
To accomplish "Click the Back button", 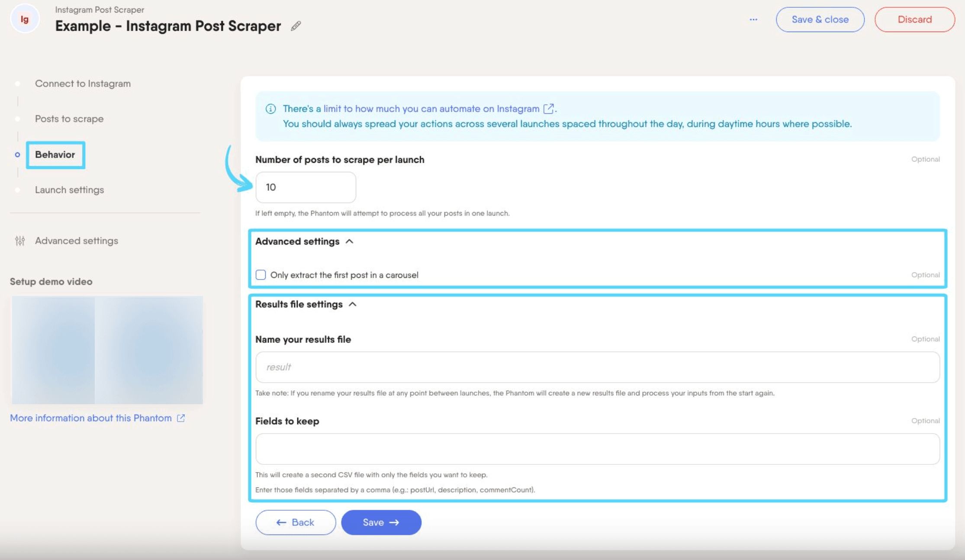I will tap(296, 522).
